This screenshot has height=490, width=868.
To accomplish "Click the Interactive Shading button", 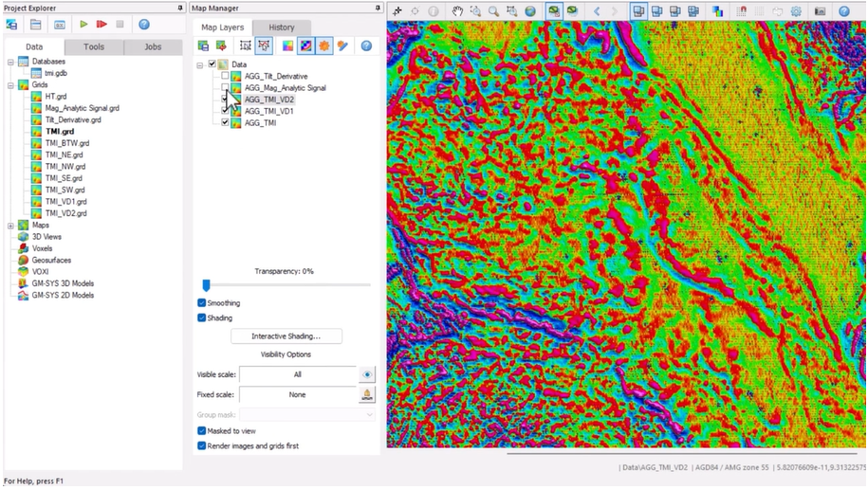I will (286, 336).
